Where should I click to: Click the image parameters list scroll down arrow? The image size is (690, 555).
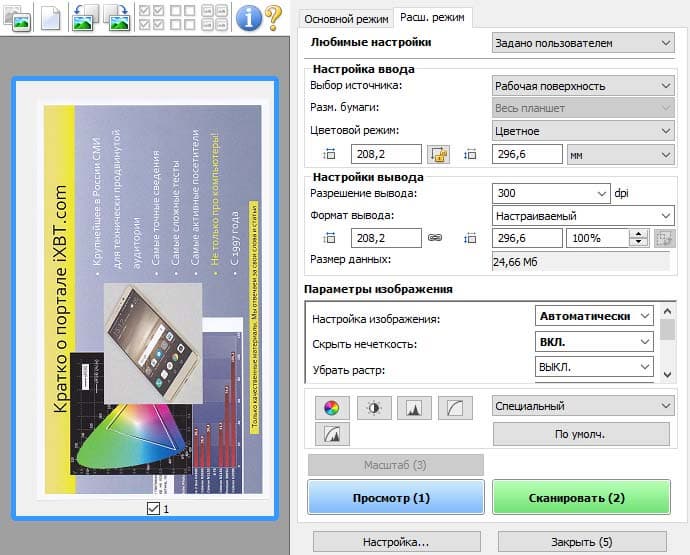668,374
